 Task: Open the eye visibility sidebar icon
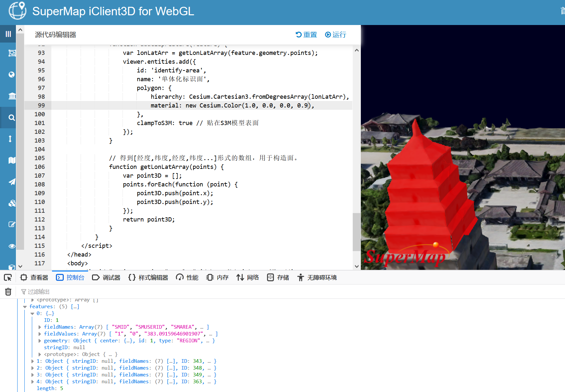tap(12, 246)
